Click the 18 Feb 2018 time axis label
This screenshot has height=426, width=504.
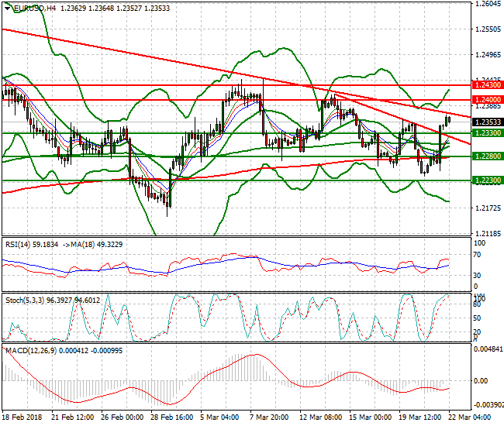tap(22, 417)
